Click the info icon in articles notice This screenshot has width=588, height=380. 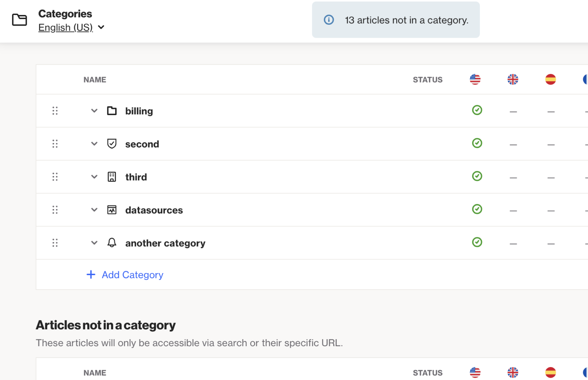329,20
